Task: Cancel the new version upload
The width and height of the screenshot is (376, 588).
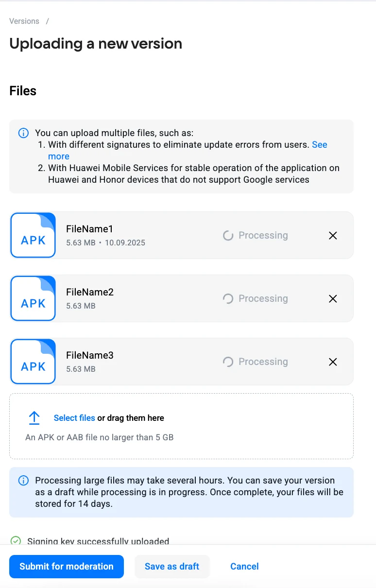Action: click(244, 567)
